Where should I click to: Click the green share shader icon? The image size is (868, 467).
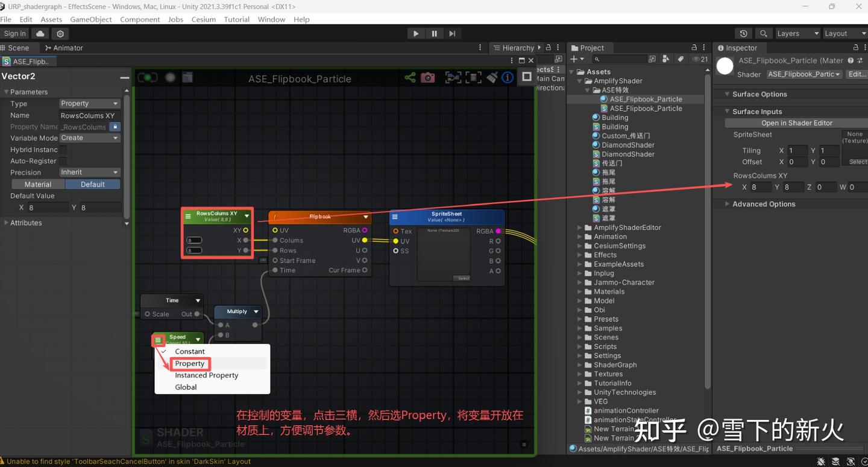409,77
